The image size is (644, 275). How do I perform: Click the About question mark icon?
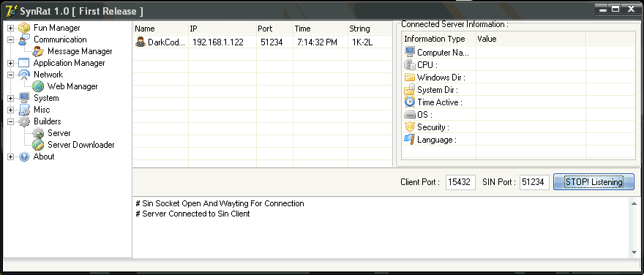tap(24, 157)
